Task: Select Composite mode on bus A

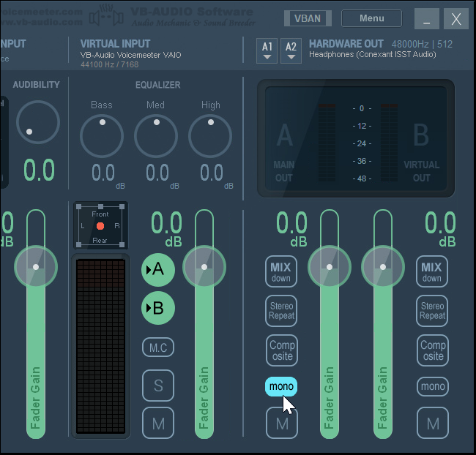Action: [282, 350]
